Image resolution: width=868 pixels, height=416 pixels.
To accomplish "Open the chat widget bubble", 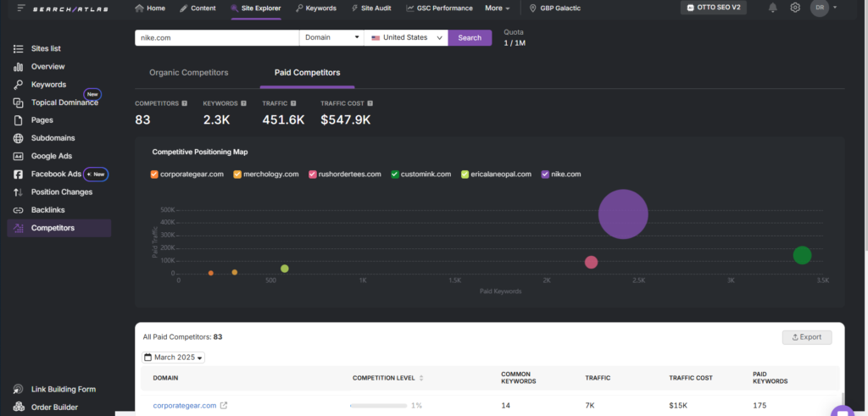I will click(x=843, y=412).
